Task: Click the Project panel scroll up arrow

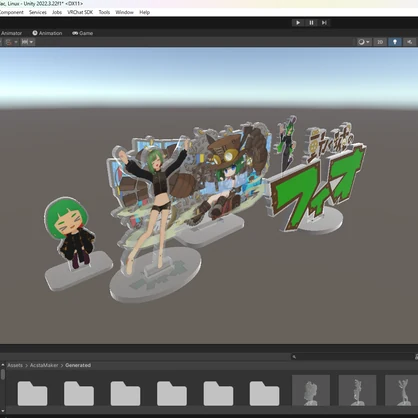Action: coord(3,365)
